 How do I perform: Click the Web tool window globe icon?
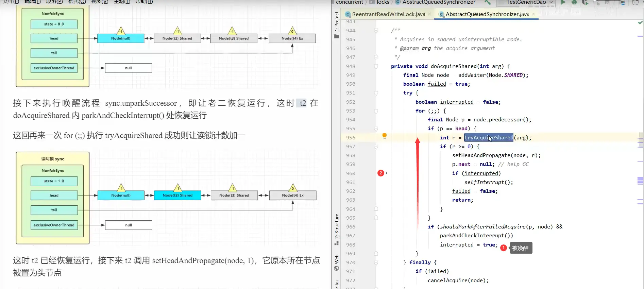(337, 268)
